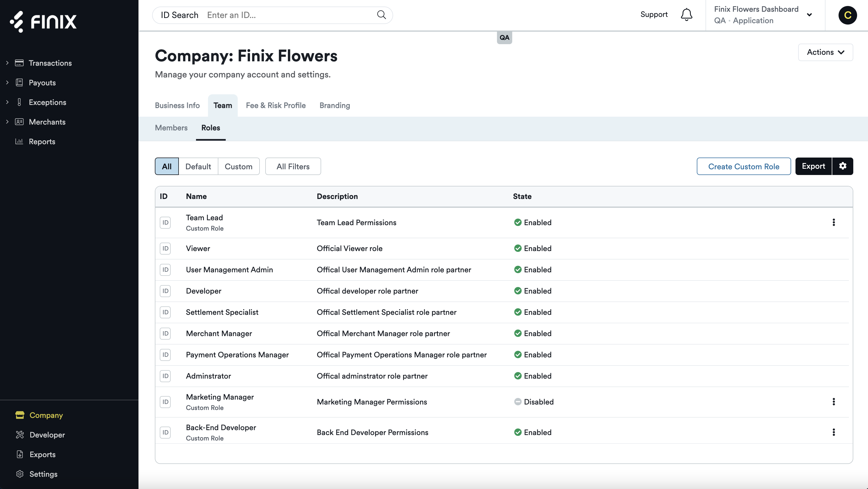Expand the Merchants sidebar section
Image resolution: width=868 pixels, height=489 pixels.
7,122
